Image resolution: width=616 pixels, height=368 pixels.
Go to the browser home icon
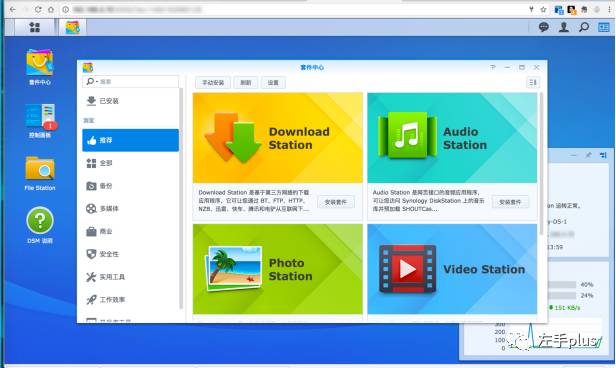click(x=51, y=9)
